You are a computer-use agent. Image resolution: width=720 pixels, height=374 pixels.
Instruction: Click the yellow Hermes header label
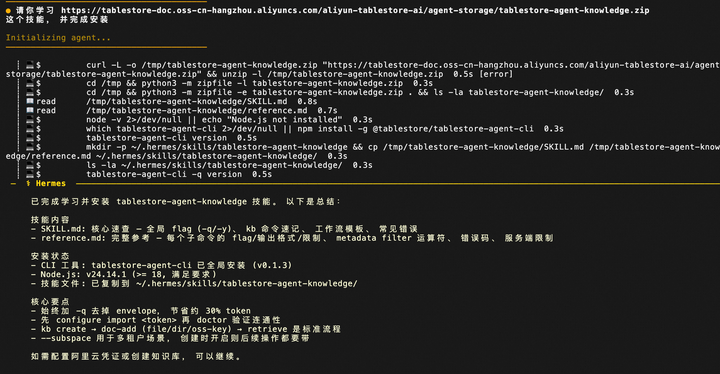point(51,183)
